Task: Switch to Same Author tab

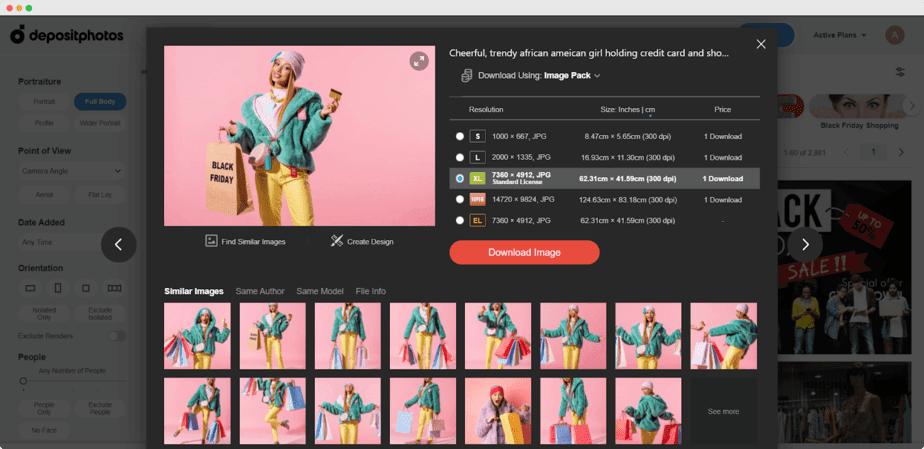Action: (x=260, y=291)
